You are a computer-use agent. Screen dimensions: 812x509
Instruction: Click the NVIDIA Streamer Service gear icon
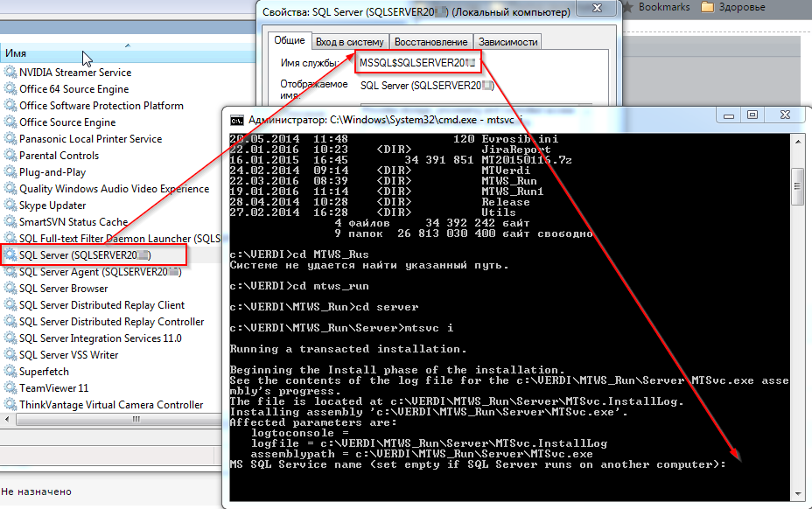click(x=10, y=73)
